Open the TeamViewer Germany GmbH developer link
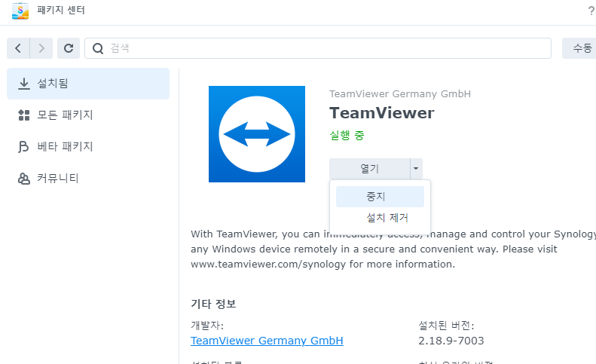 coord(267,341)
